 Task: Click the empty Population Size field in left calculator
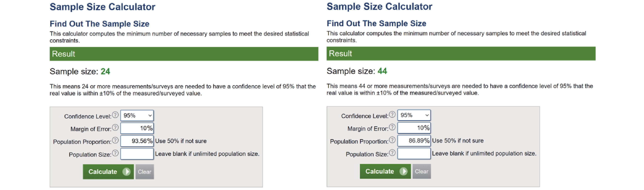pos(137,154)
